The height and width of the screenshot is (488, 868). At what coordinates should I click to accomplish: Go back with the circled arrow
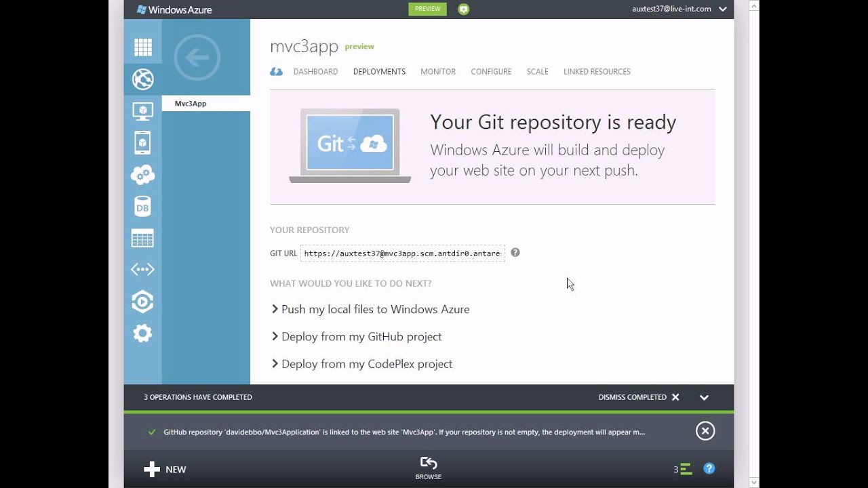[x=197, y=58]
